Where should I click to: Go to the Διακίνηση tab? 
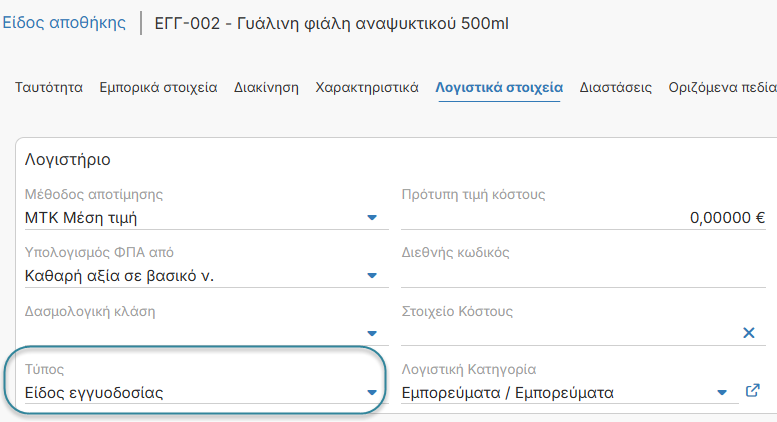click(x=266, y=87)
